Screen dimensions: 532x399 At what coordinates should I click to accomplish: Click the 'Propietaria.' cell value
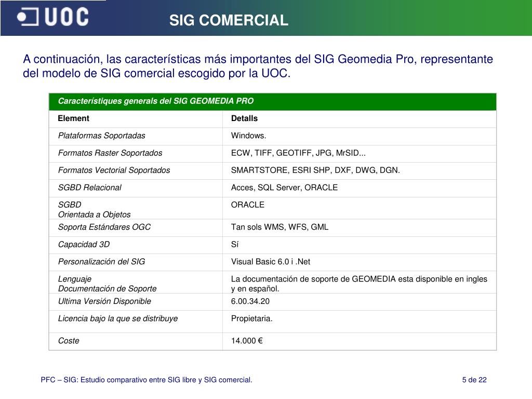click(252, 318)
